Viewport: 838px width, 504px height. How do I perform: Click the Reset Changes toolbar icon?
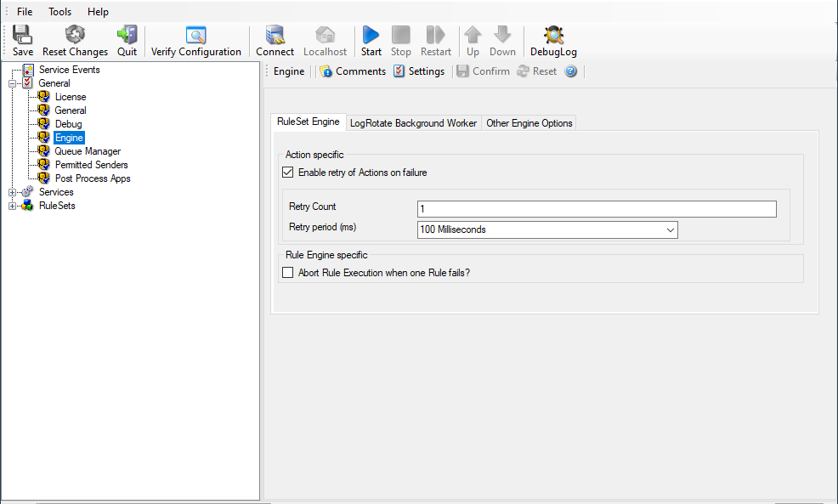click(75, 35)
